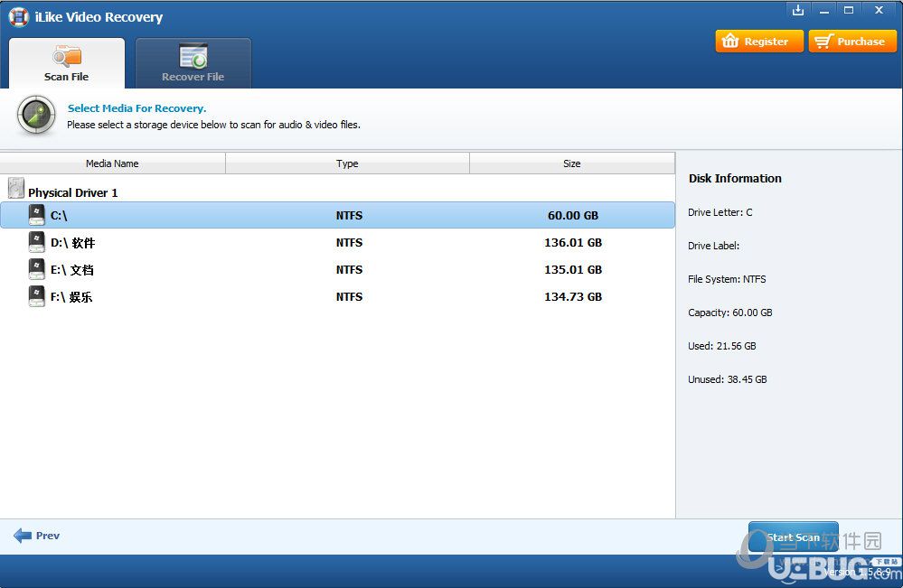Click NTFS type in the F:\ row

point(349,297)
